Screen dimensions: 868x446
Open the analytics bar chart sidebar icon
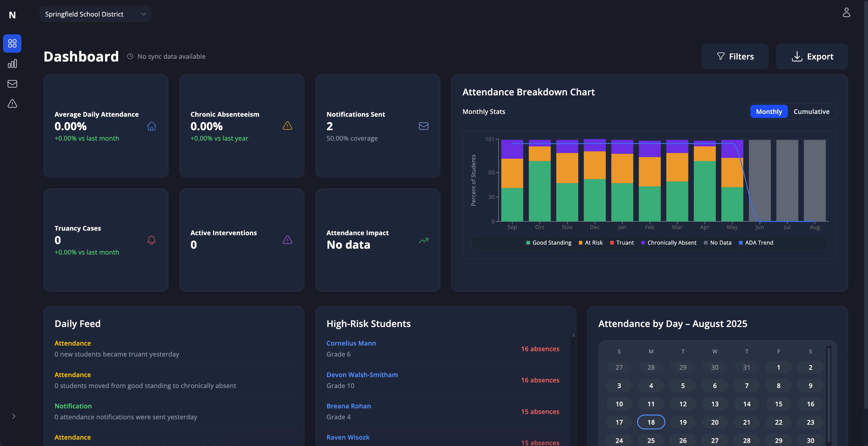click(x=12, y=64)
